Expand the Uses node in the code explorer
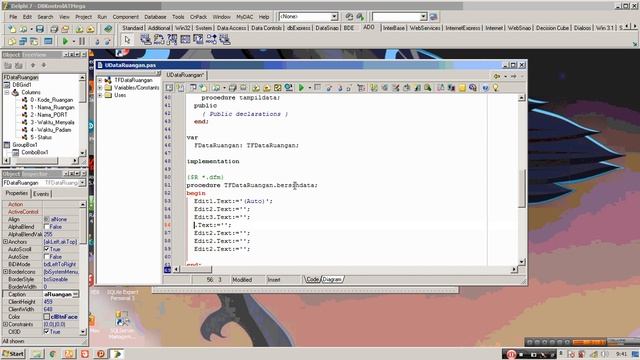The image size is (640, 360). 100,95
